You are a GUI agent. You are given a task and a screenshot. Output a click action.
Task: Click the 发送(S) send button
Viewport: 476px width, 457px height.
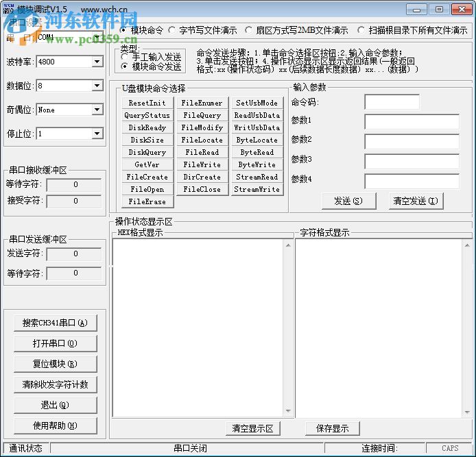349,201
